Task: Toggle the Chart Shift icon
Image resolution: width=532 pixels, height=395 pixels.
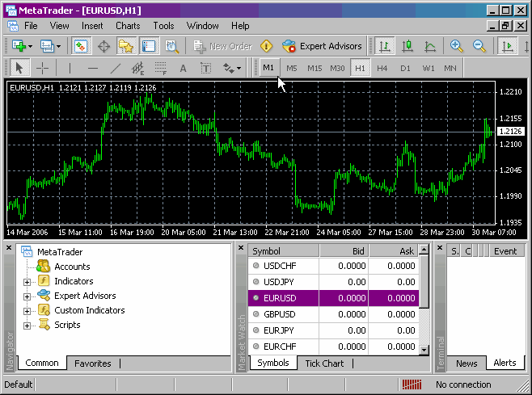Action: pyautogui.click(x=508, y=46)
